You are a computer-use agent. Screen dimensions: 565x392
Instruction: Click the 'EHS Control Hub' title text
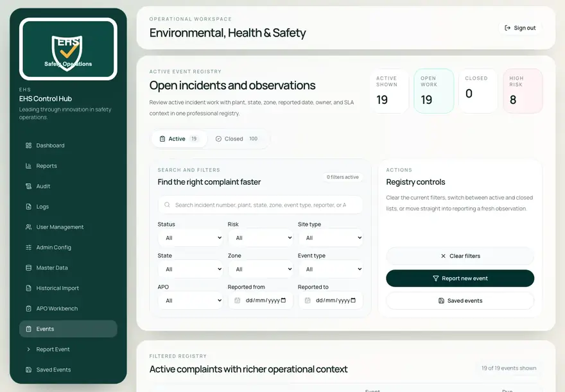[x=46, y=99]
